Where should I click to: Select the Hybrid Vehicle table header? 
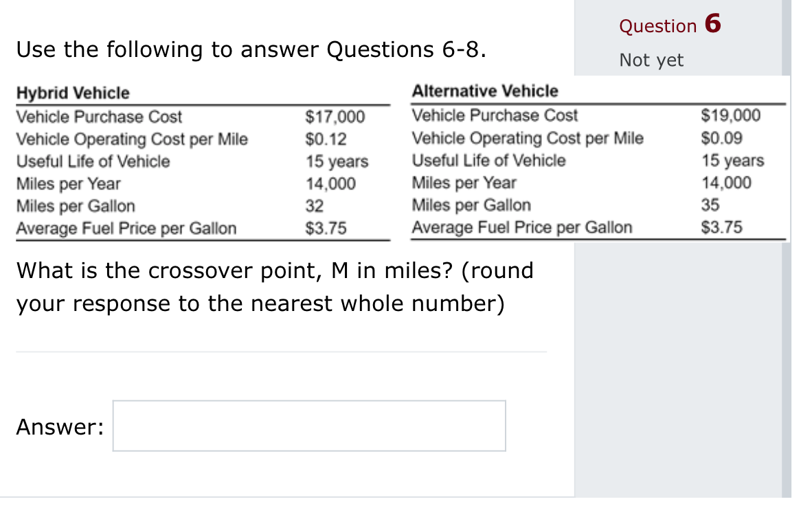pyautogui.click(x=72, y=93)
